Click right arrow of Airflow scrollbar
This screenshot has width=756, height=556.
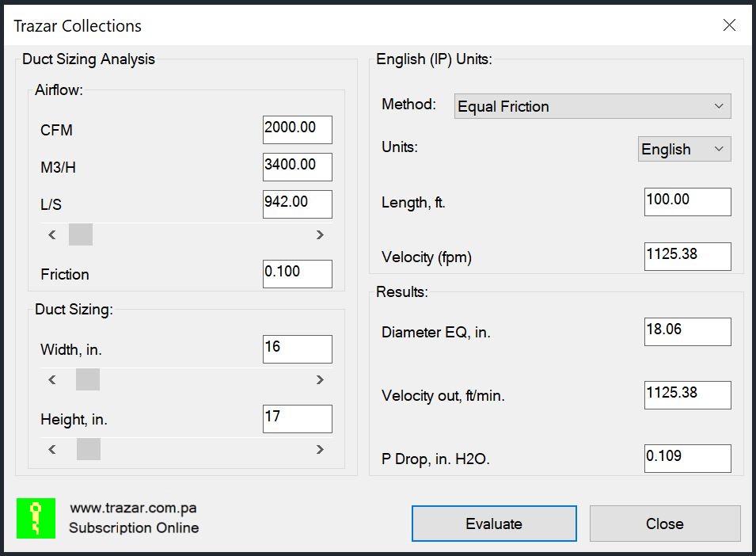pos(320,234)
